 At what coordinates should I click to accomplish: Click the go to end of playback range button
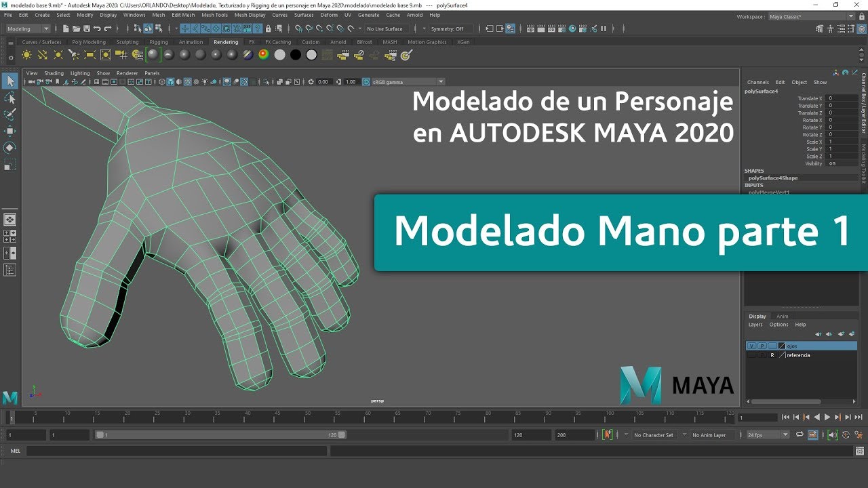click(x=858, y=418)
